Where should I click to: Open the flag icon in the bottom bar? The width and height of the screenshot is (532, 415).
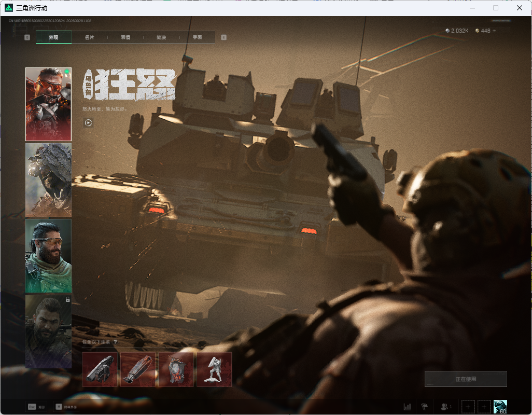click(425, 407)
